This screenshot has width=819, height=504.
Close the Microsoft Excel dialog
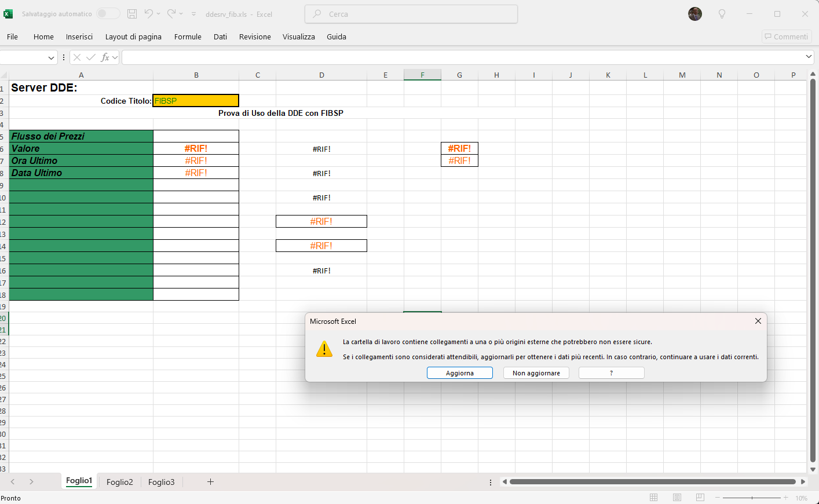tap(758, 321)
